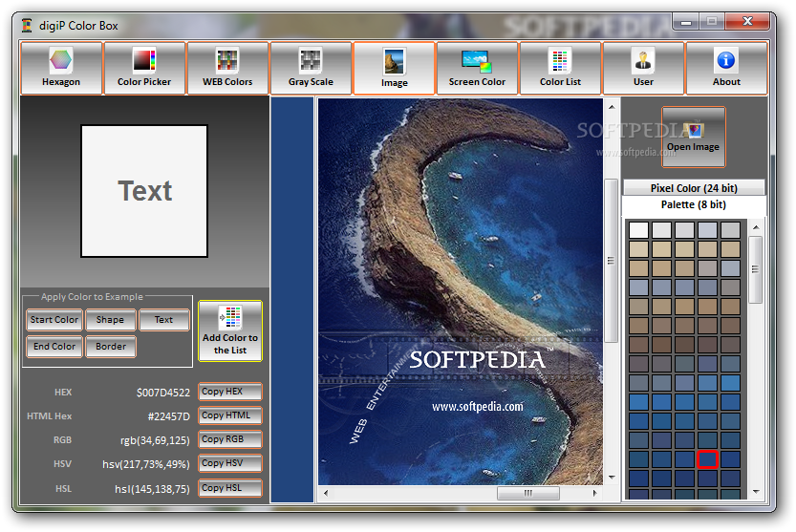796x532 pixels.
Task: Copy the HSV value
Action: point(230,463)
